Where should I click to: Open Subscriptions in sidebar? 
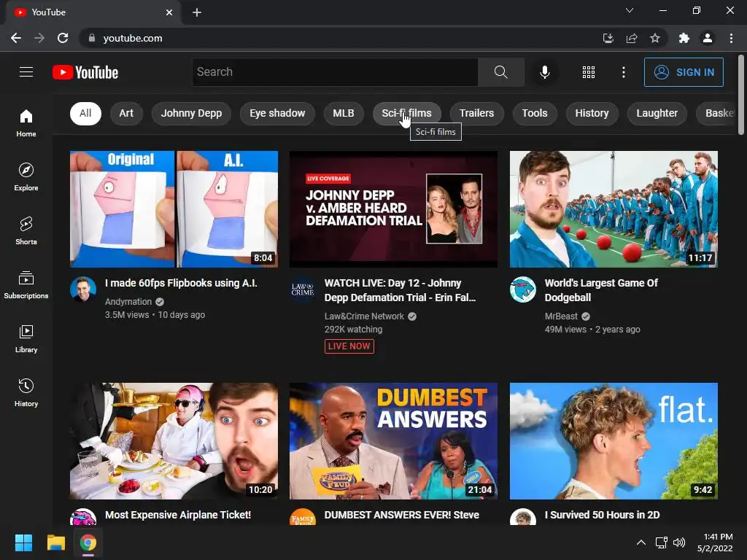(26, 284)
